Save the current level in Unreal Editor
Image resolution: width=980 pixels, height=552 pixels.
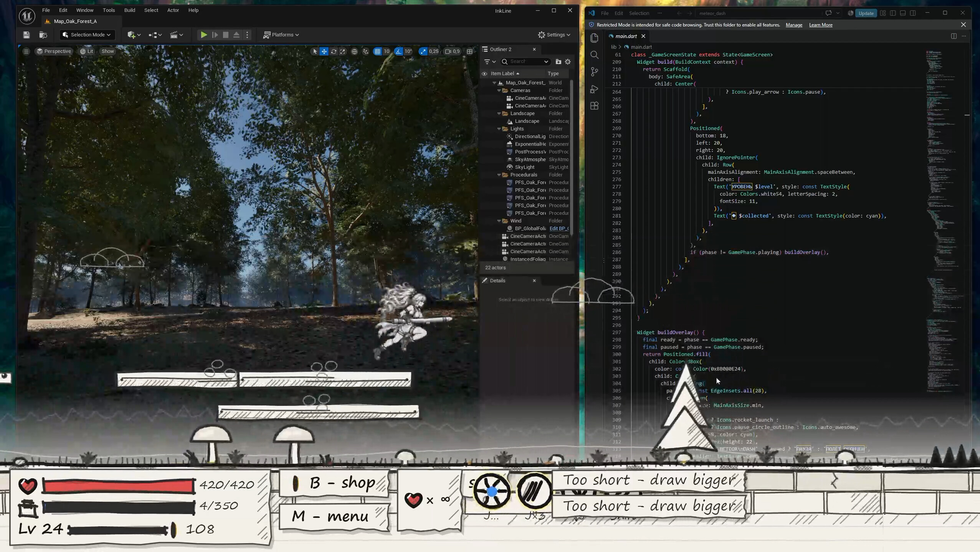pyautogui.click(x=26, y=35)
